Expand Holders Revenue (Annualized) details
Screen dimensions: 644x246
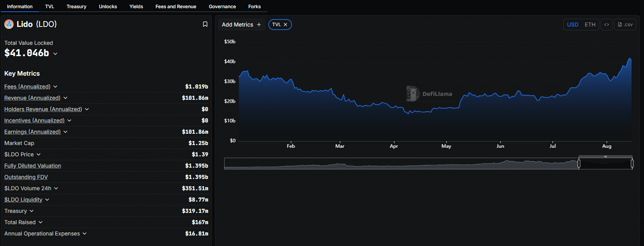pos(87,109)
